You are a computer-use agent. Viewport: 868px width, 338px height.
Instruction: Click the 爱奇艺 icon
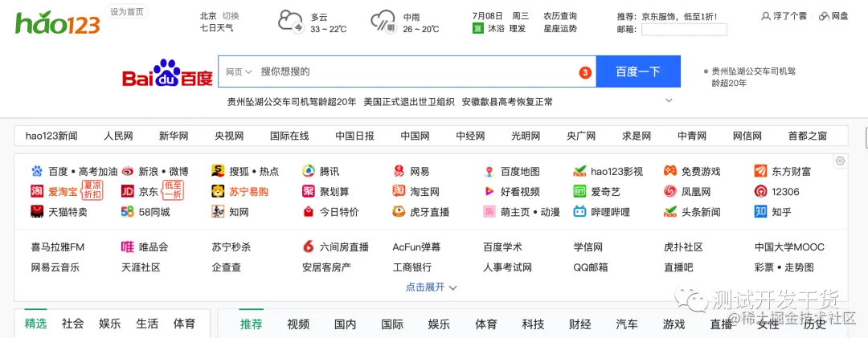click(x=579, y=191)
